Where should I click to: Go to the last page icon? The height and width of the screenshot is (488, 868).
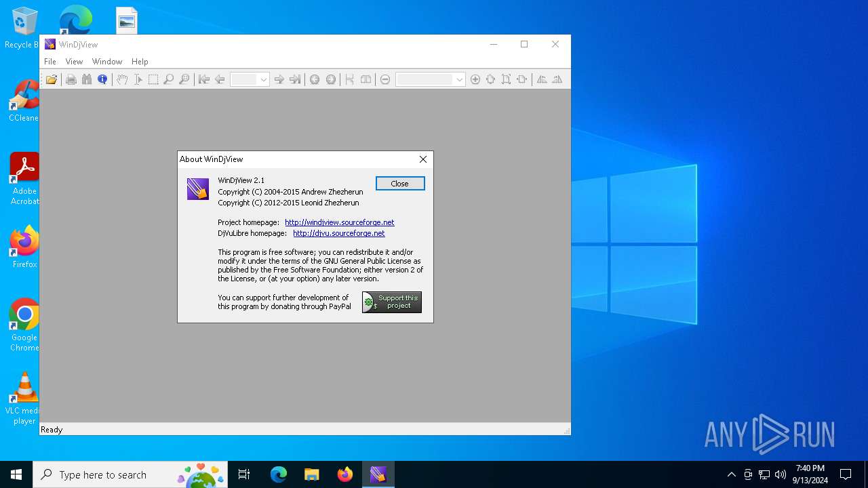tap(295, 79)
